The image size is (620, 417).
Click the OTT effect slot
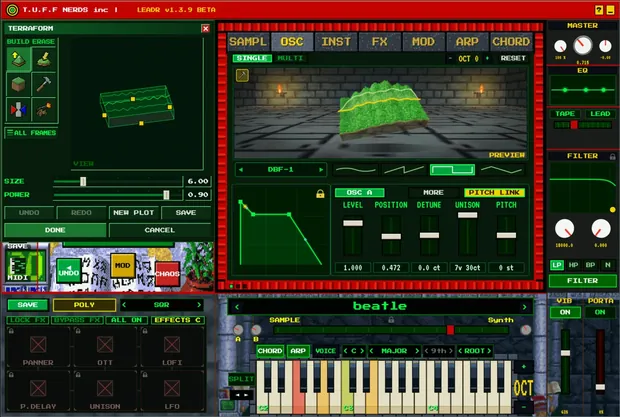pyautogui.click(x=105, y=347)
